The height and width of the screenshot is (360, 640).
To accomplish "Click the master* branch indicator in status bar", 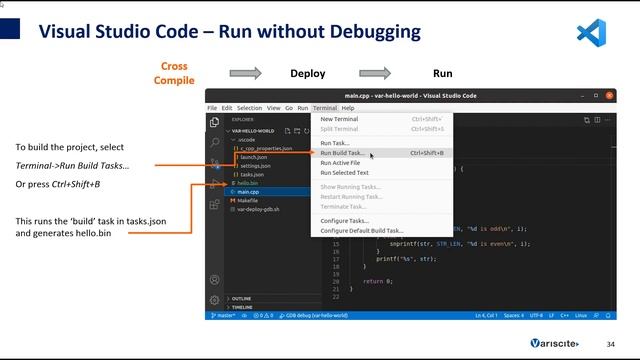I will 223,316.
